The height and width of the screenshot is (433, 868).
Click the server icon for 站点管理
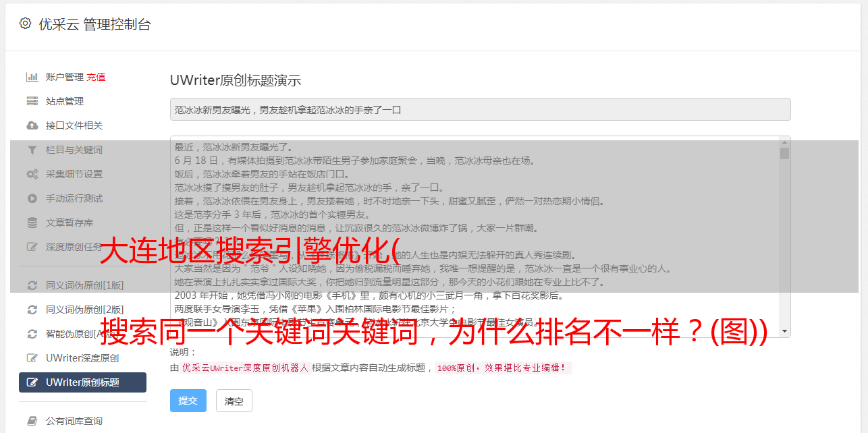point(32,101)
